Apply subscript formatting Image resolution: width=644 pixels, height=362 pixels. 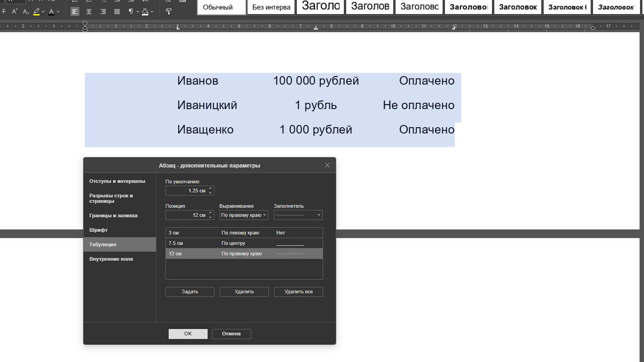click(26, 11)
